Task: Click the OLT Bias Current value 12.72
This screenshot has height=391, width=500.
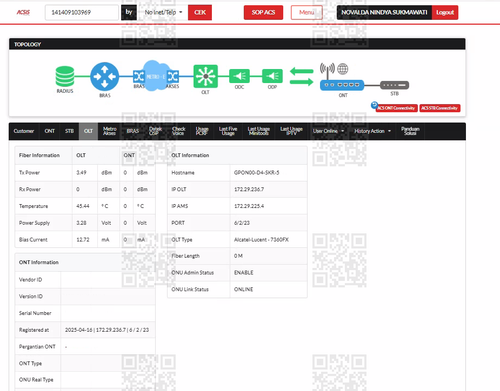Action: pyautogui.click(x=83, y=240)
